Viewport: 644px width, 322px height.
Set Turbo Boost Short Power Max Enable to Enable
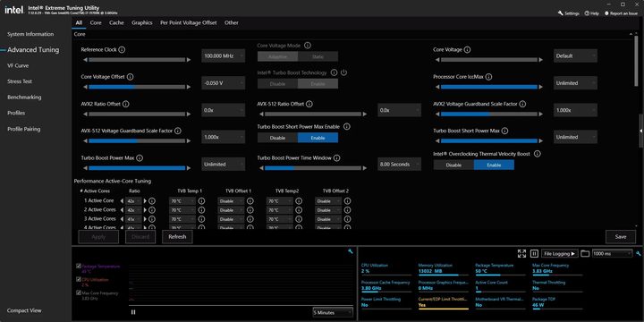click(318, 138)
